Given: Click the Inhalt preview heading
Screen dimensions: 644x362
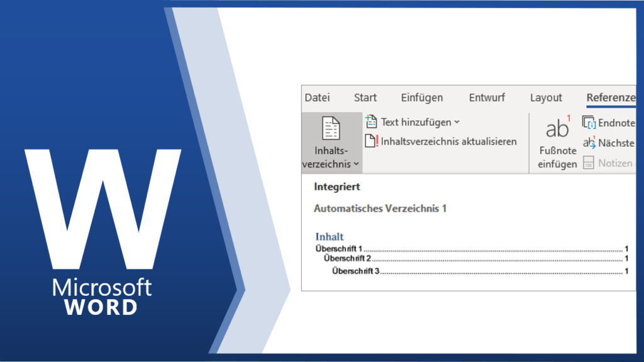Looking at the screenshot, I should (330, 237).
